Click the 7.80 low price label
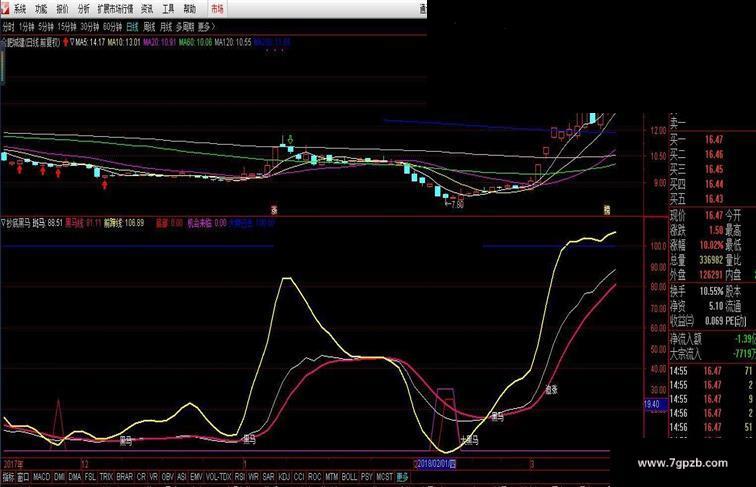 point(454,204)
